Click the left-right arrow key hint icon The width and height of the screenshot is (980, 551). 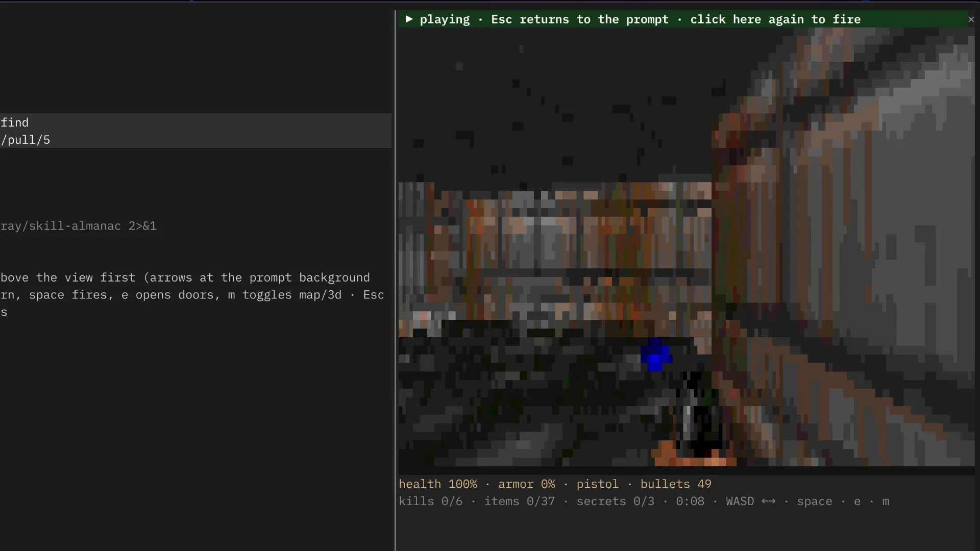coord(768,501)
